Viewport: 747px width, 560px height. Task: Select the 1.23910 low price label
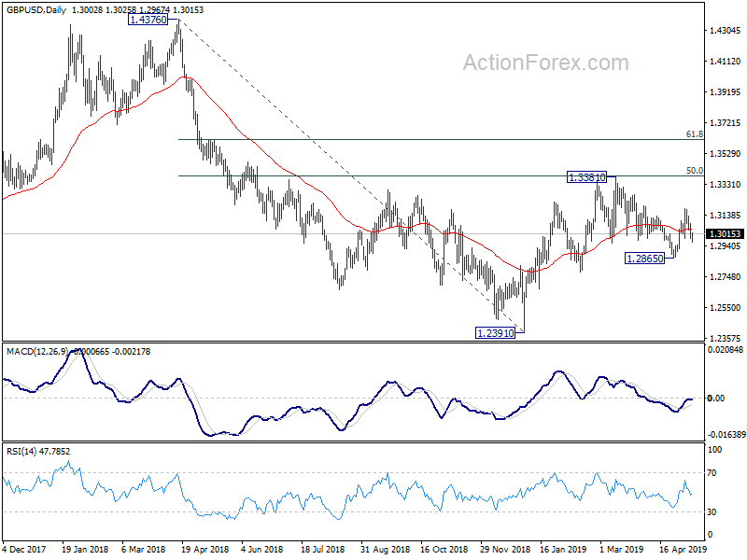click(x=496, y=333)
